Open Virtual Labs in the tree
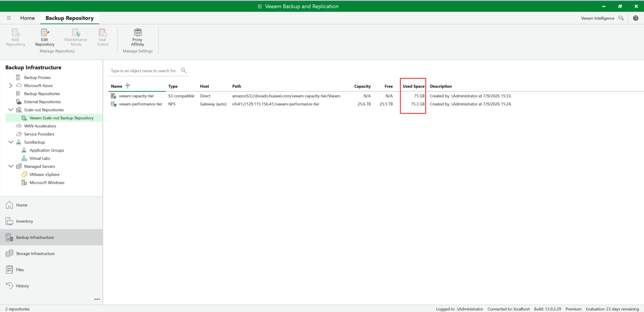The width and height of the screenshot is (644, 312). click(40, 158)
